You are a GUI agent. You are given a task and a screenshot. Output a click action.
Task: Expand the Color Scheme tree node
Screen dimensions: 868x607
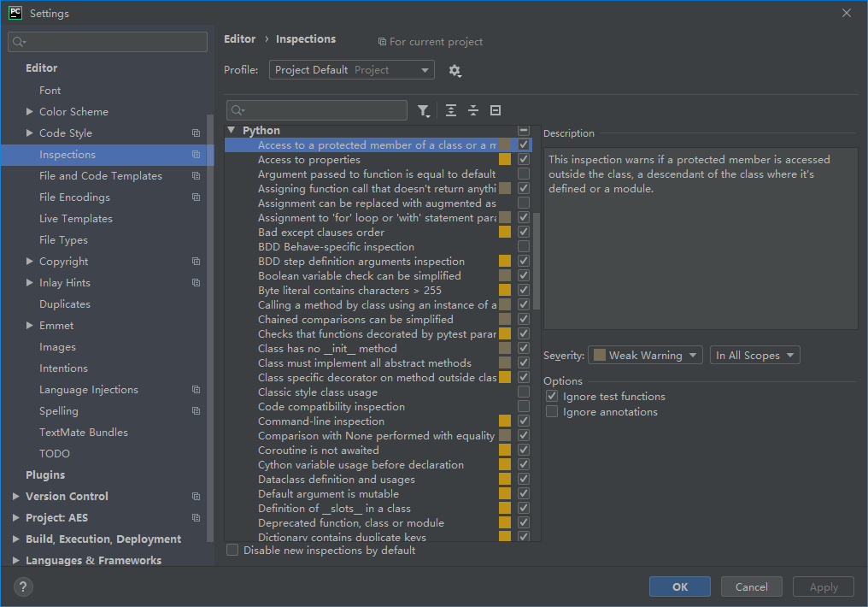pyautogui.click(x=29, y=111)
